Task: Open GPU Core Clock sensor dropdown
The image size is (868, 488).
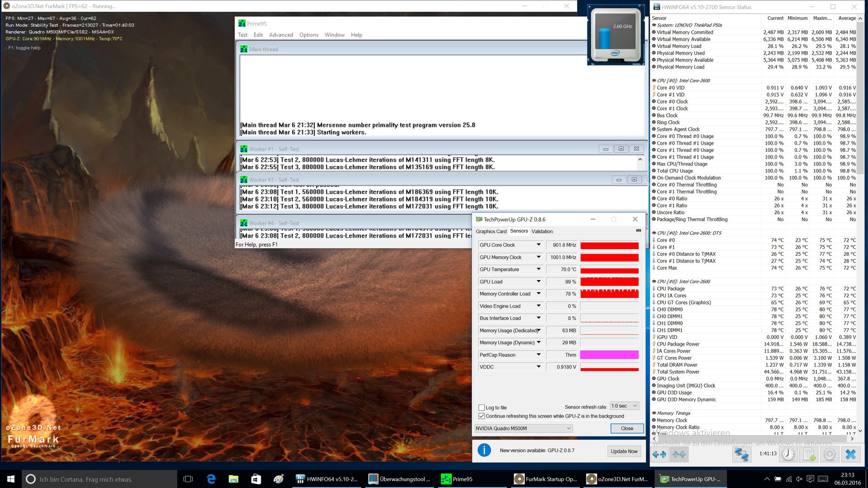Action: (538, 245)
